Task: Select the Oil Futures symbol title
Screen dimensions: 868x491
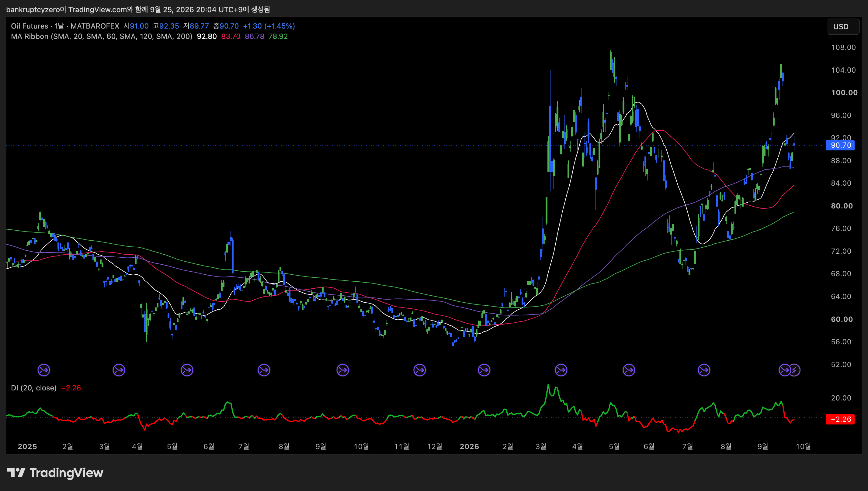Action: 30,26
